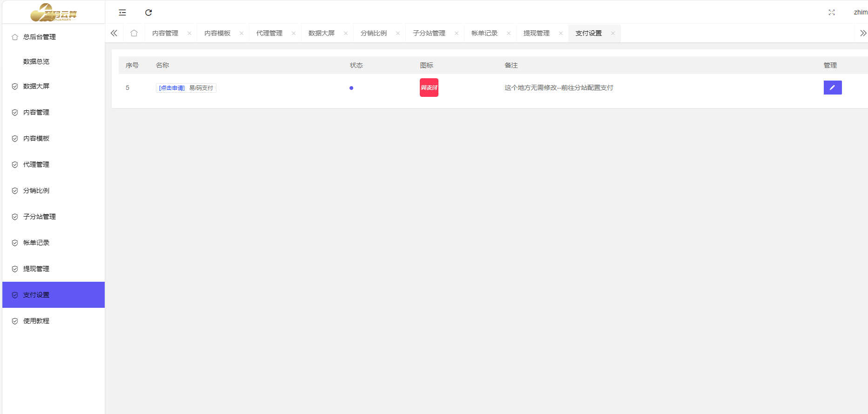Expand the 总后台管理 sidebar group

[x=54, y=37]
